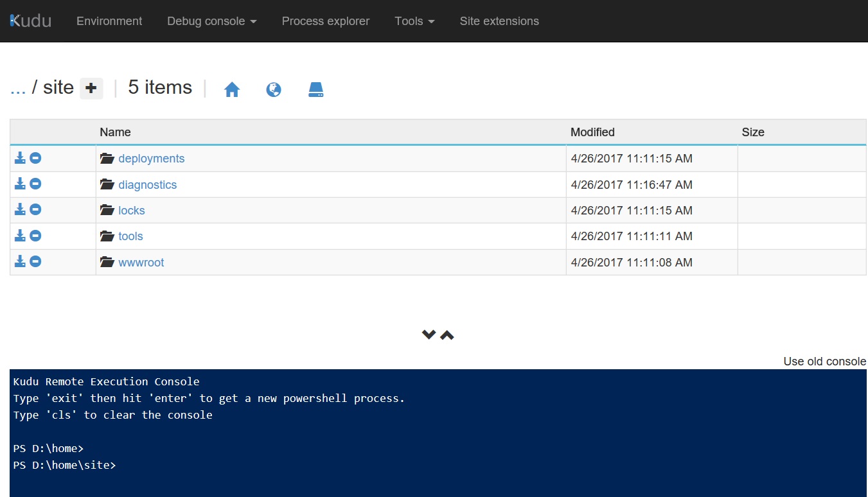Viewport: 868px width, 497px height.
Task: Delete the deployments folder
Action: pos(36,158)
